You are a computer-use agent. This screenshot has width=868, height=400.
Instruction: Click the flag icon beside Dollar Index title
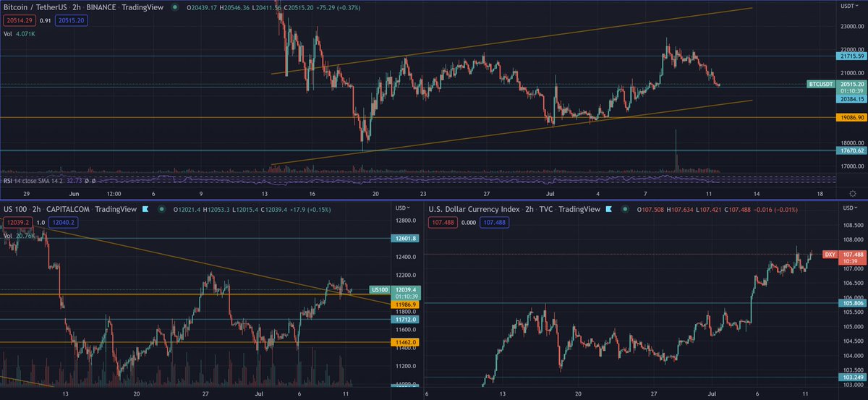coord(608,209)
